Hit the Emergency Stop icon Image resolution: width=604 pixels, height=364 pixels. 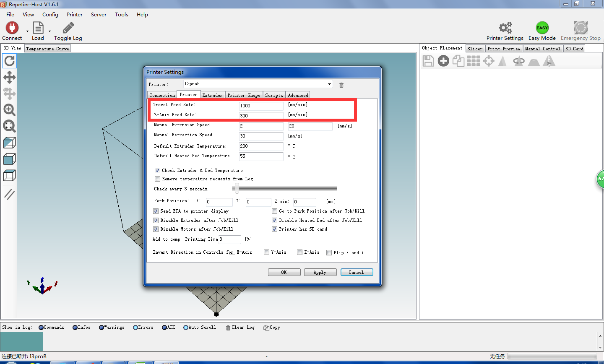coord(581,28)
